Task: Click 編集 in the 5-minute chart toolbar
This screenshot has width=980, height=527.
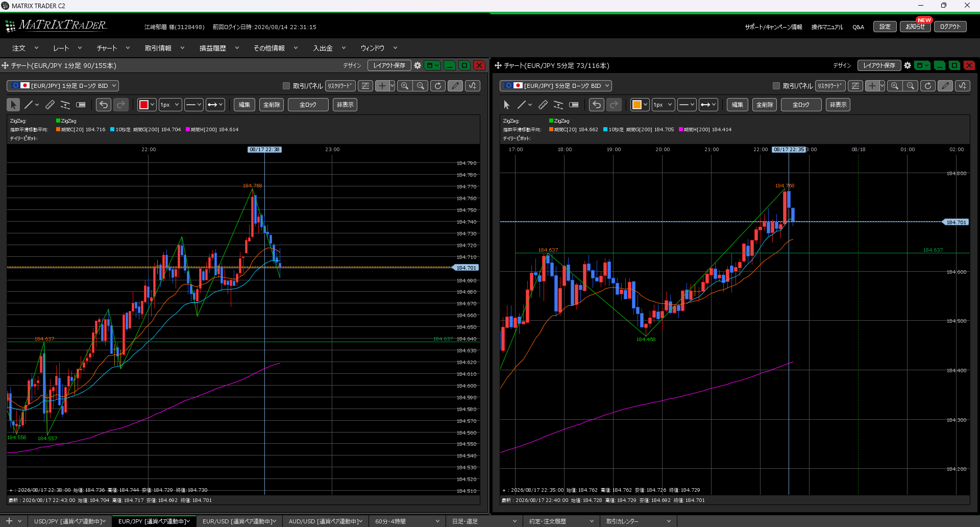Action: click(737, 105)
